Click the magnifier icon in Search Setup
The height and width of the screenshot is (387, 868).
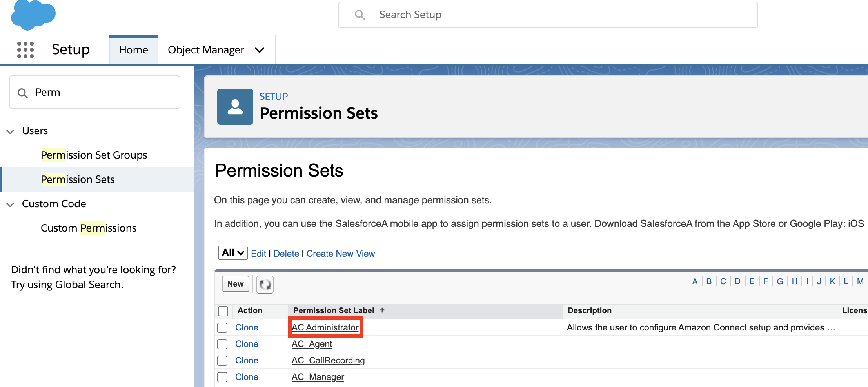coord(360,15)
